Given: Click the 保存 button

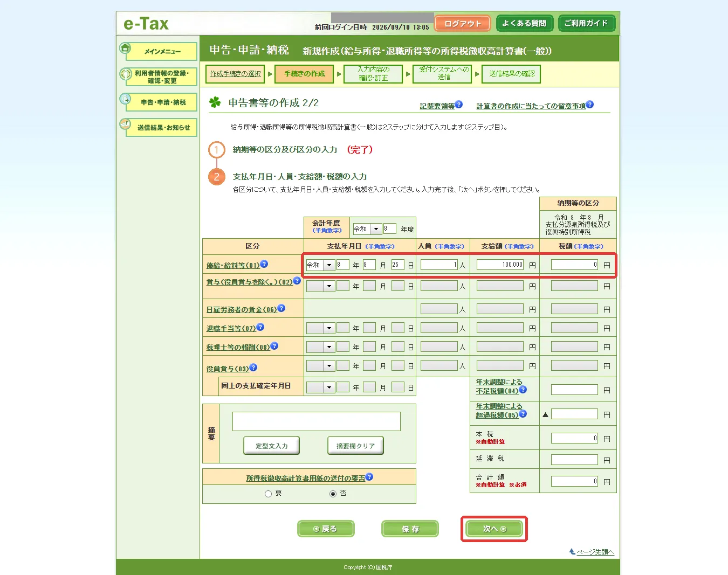Looking at the screenshot, I should 410,529.
